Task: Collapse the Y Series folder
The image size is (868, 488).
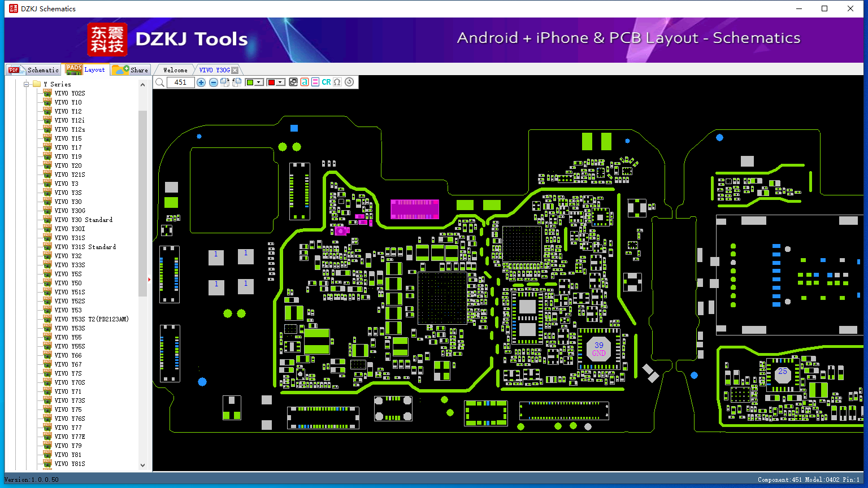Action: [26, 84]
